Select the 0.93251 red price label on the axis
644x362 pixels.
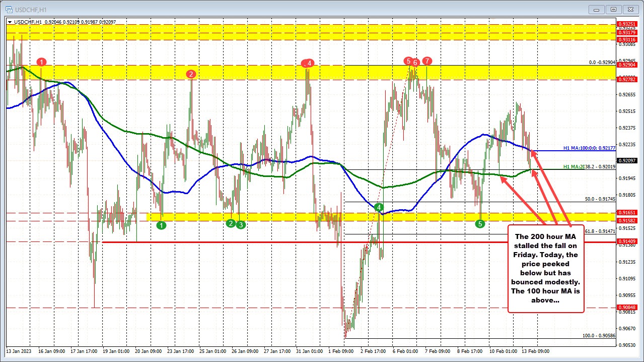click(626, 24)
